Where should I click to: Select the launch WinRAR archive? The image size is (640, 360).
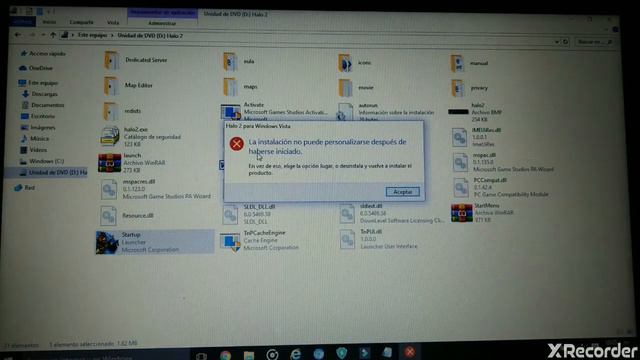132,162
